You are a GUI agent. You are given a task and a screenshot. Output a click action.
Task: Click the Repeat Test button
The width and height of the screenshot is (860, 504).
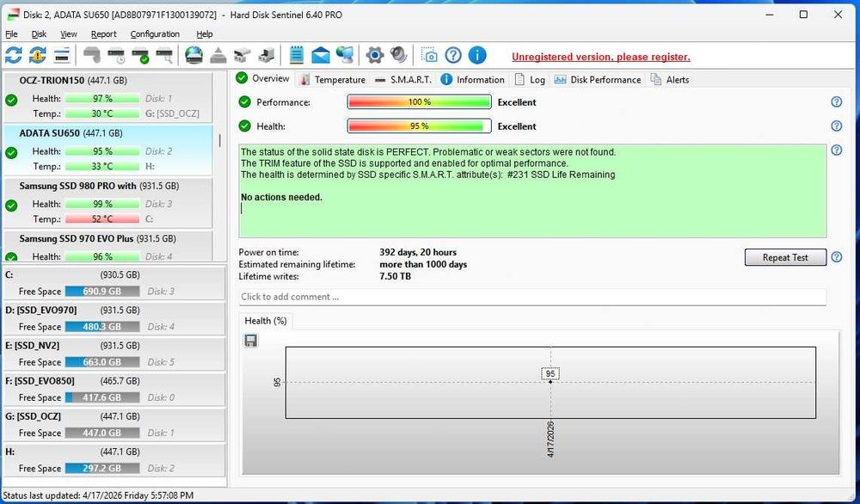point(785,257)
